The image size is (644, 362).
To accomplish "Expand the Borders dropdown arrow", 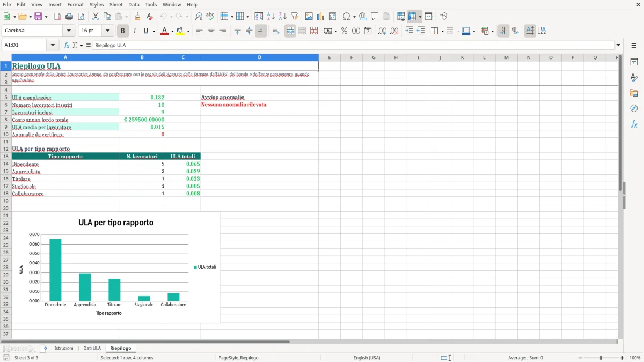I will point(442,31).
